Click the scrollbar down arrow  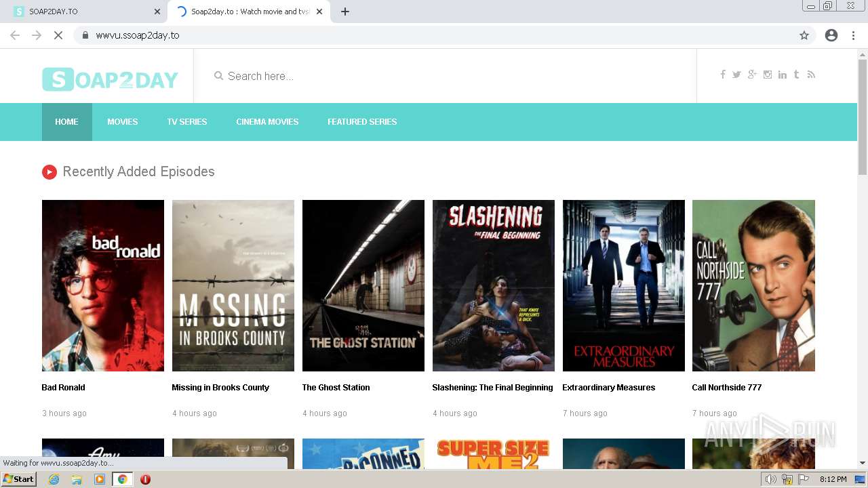tap(863, 464)
